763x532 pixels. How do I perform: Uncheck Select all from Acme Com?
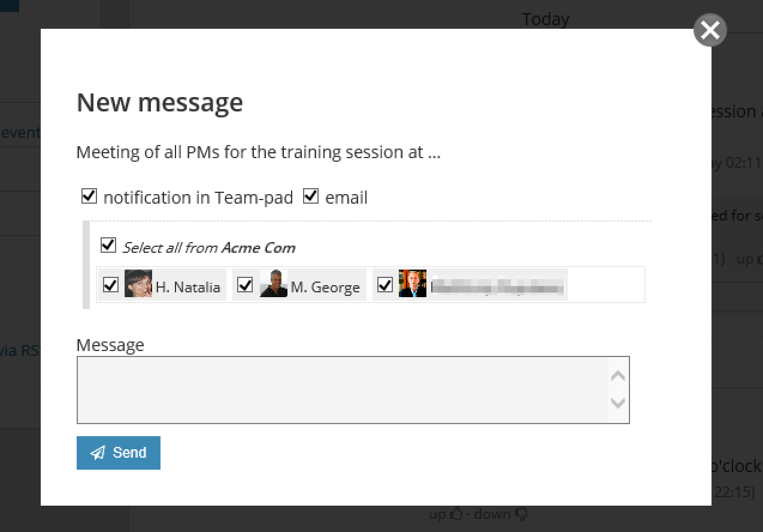pyautogui.click(x=108, y=244)
